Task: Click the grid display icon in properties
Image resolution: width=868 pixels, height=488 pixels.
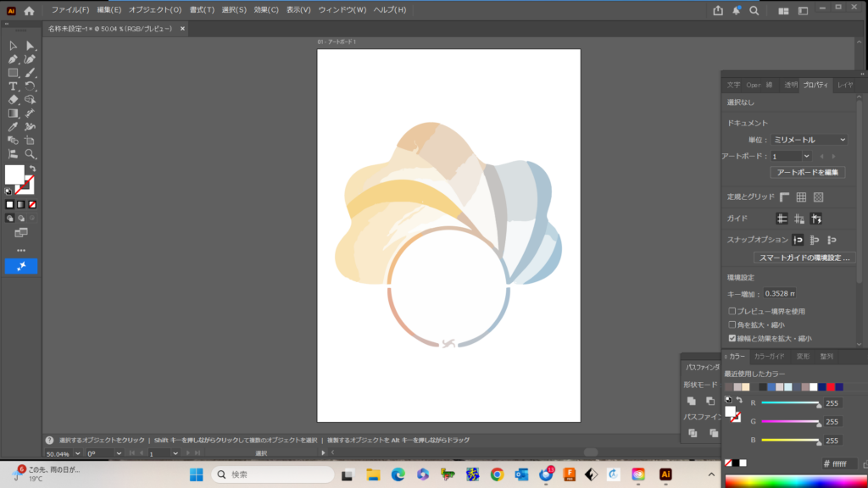Action: (x=801, y=197)
